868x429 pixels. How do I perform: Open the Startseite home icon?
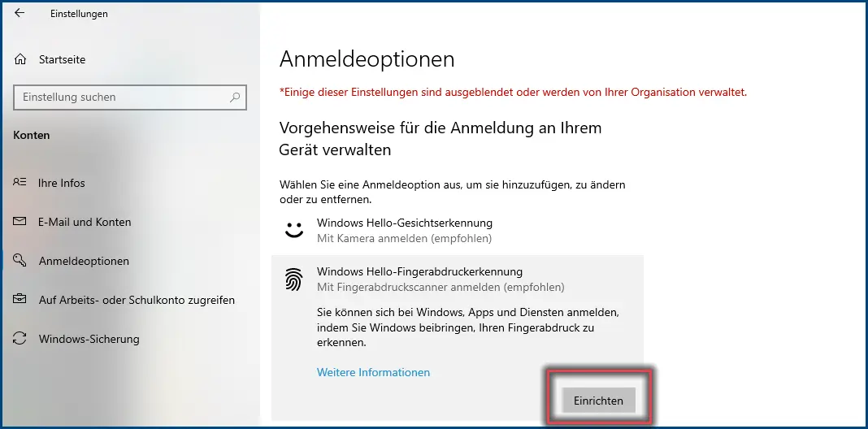pos(20,59)
